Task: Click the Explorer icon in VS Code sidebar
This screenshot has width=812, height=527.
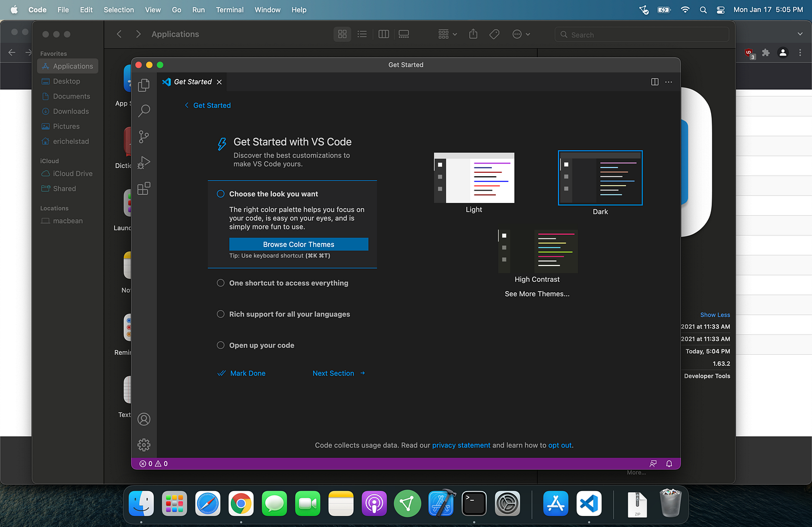Action: pos(144,85)
